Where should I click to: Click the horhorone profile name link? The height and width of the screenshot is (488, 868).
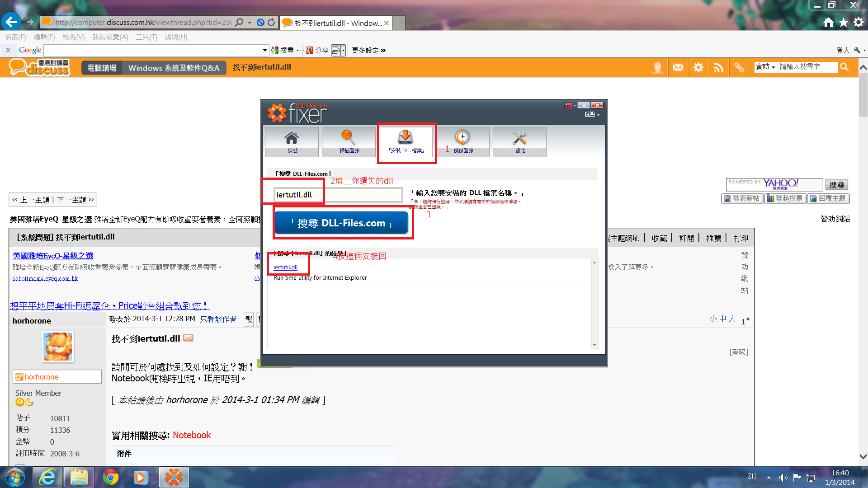(x=42, y=377)
